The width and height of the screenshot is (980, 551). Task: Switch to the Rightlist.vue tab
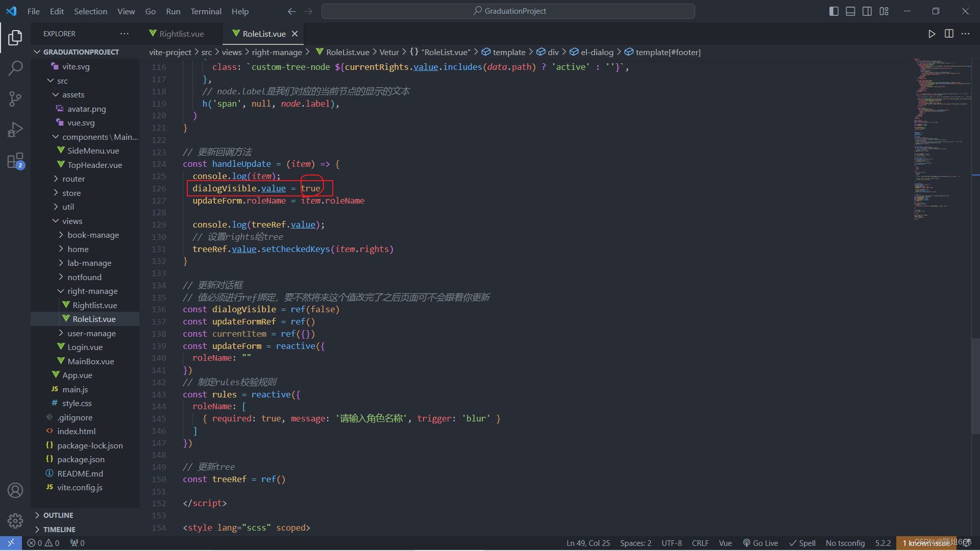[181, 34]
